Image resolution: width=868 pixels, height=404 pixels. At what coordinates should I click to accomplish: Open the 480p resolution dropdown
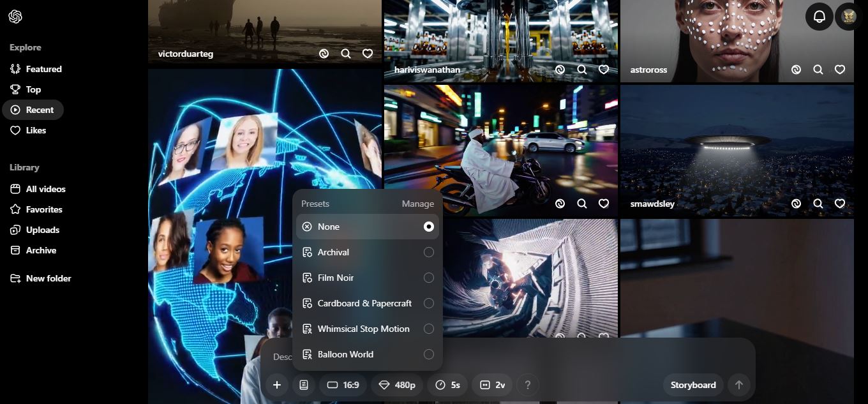397,385
